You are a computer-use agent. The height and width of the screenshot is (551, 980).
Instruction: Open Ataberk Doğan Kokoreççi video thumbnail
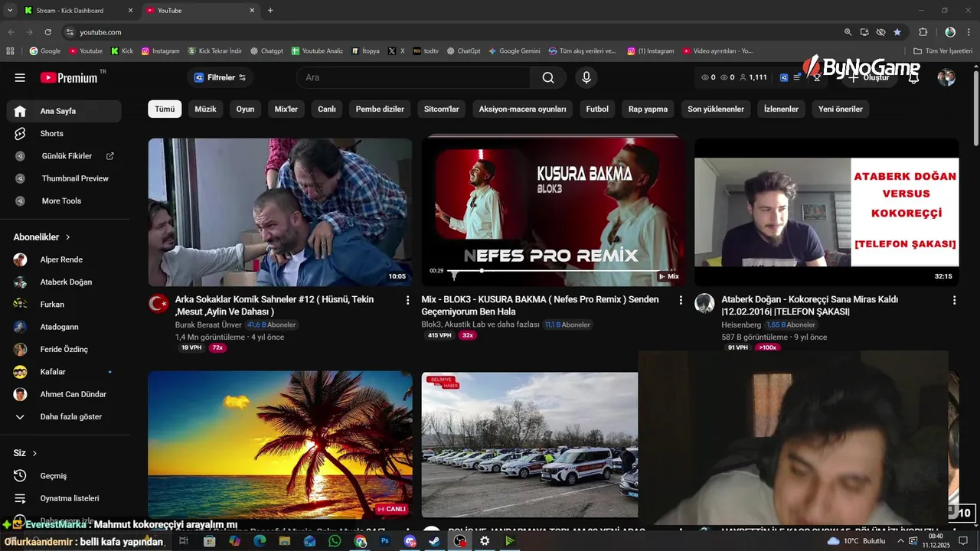point(826,212)
